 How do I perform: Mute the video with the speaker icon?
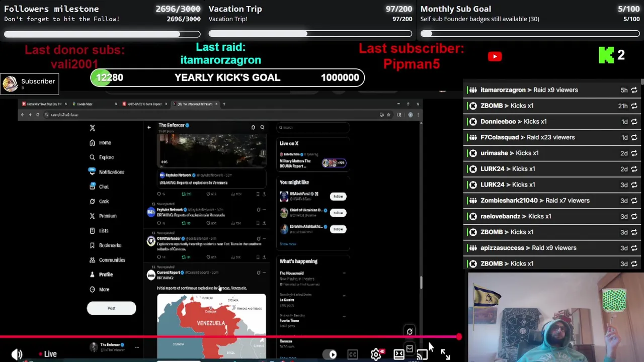[x=17, y=354]
